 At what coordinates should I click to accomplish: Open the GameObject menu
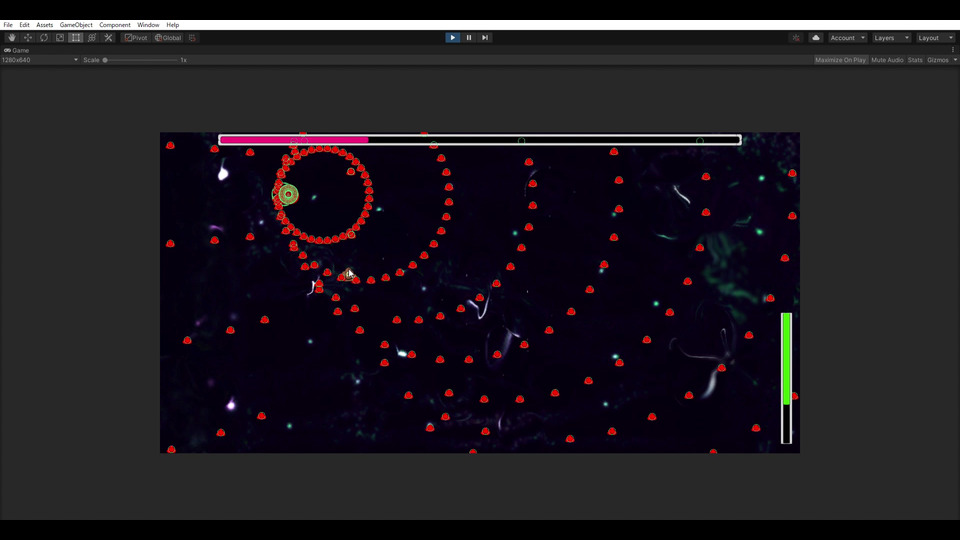[76, 25]
